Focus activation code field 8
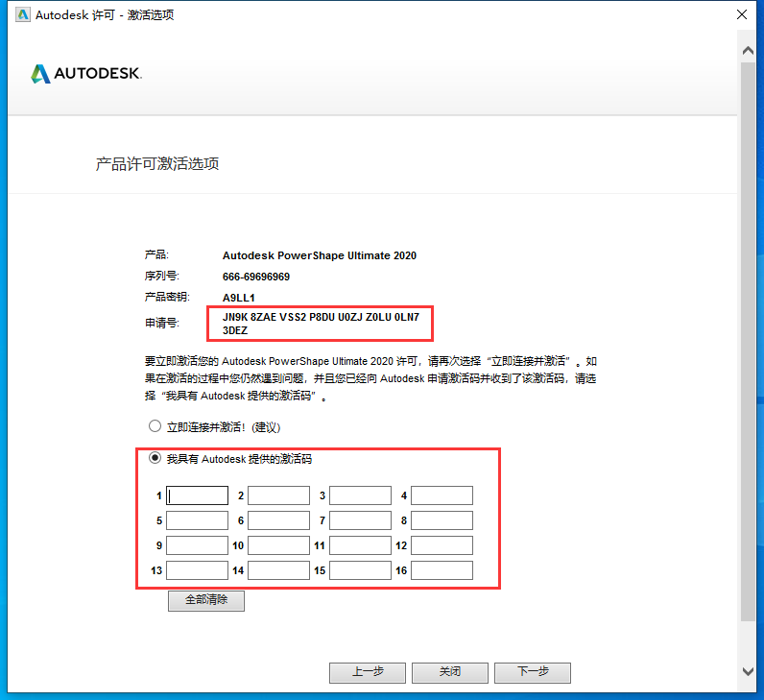 pos(442,520)
